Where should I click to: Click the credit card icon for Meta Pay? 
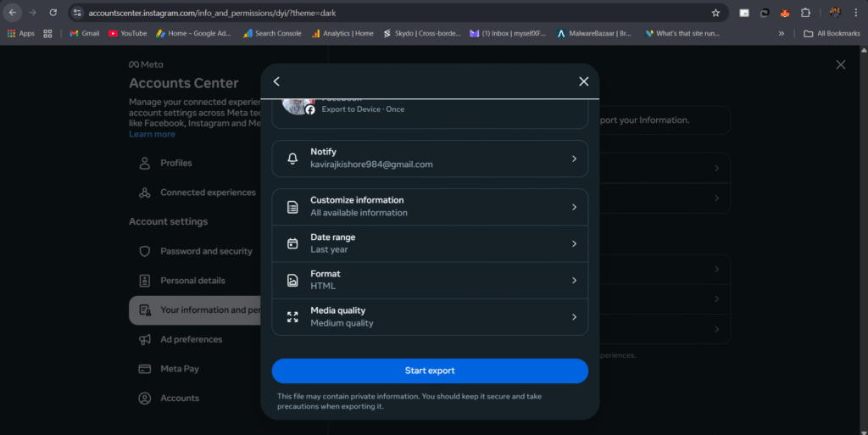click(x=144, y=369)
